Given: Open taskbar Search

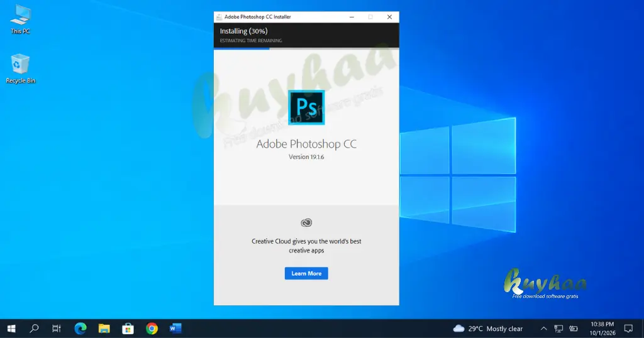Looking at the screenshot, I should coord(35,328).
